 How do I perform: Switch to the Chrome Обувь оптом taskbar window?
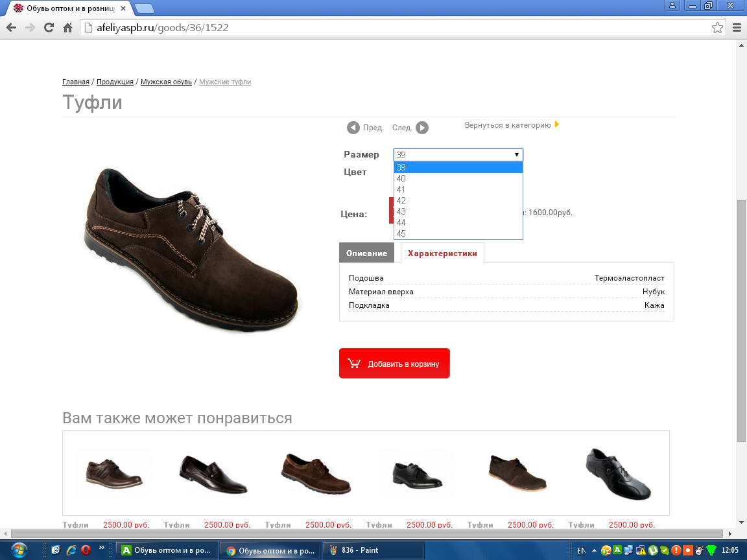click(x=270, y=550)
